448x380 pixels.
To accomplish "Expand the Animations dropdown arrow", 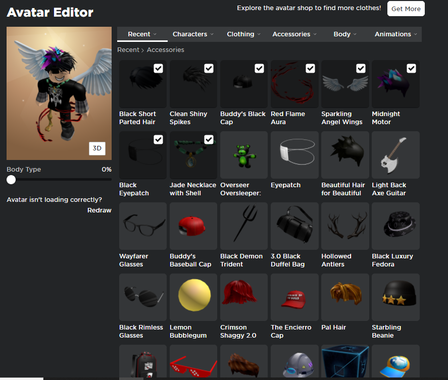I will click(x=416, y=34).
